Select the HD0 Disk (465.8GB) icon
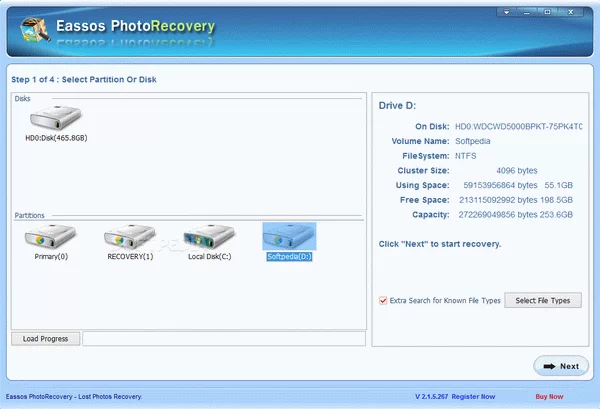This screenshot has height=409, width=600. pos(55,118)
